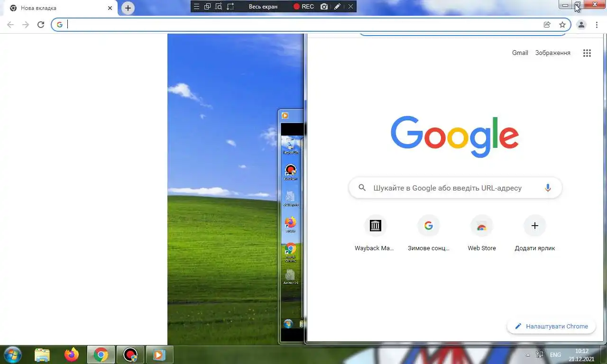Open the Google apps grid
607x364 pixels.
(587, 53)
